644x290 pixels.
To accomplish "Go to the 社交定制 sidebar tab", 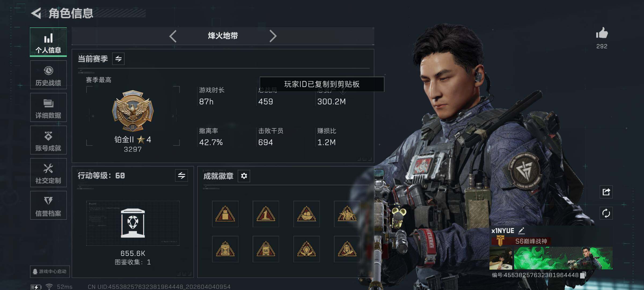I will [x=48, y=173].
